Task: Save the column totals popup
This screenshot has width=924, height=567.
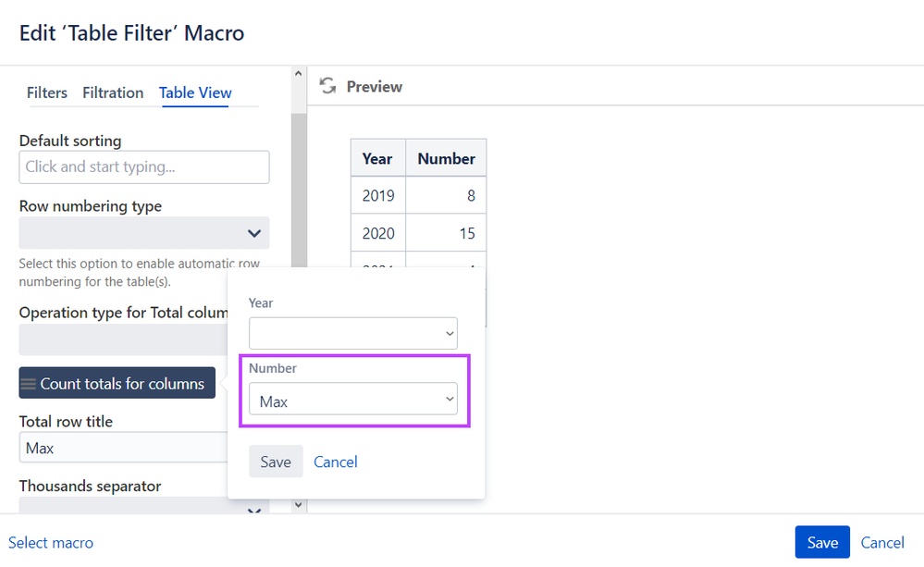Action: [276, 462]
